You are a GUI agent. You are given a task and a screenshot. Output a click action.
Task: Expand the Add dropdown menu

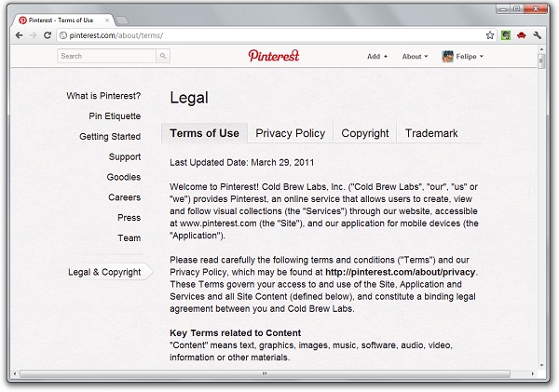click(376, 57)
